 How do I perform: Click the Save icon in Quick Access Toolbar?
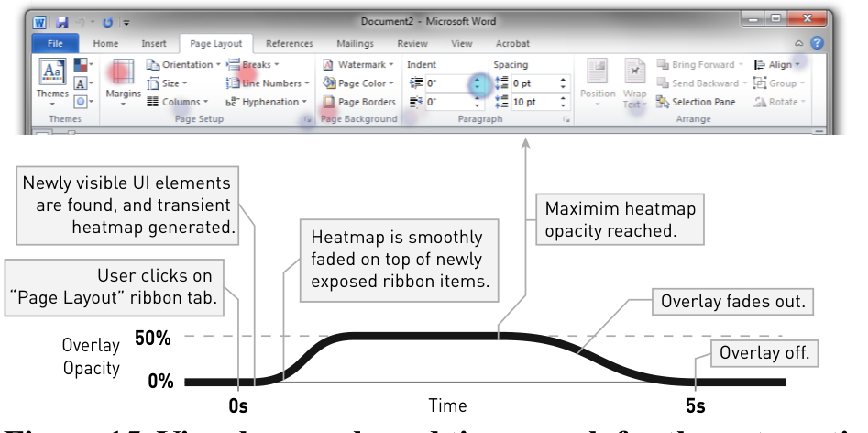[62, 22]
